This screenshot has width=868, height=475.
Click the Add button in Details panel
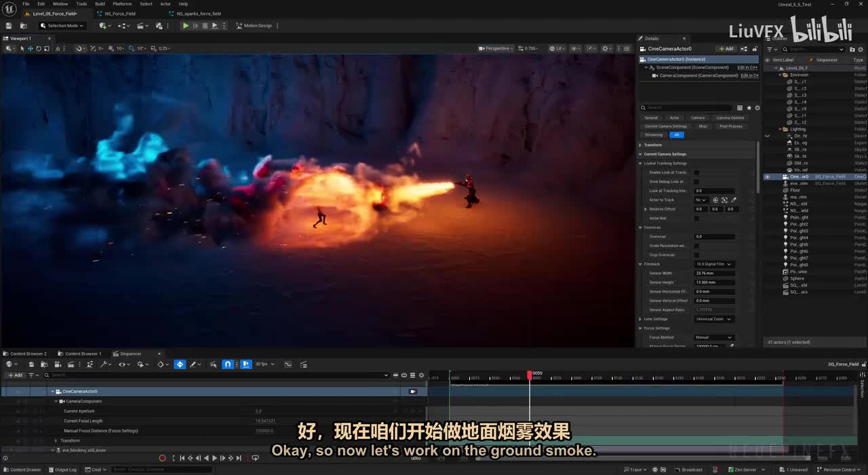point(726,49)
